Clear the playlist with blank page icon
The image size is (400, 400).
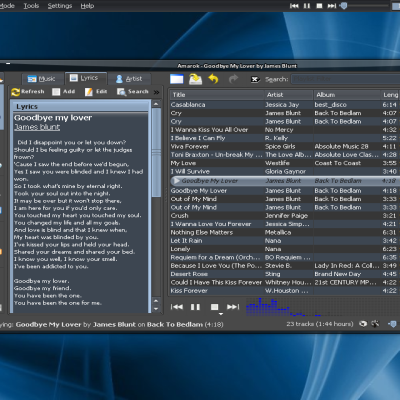coord(177,79)
